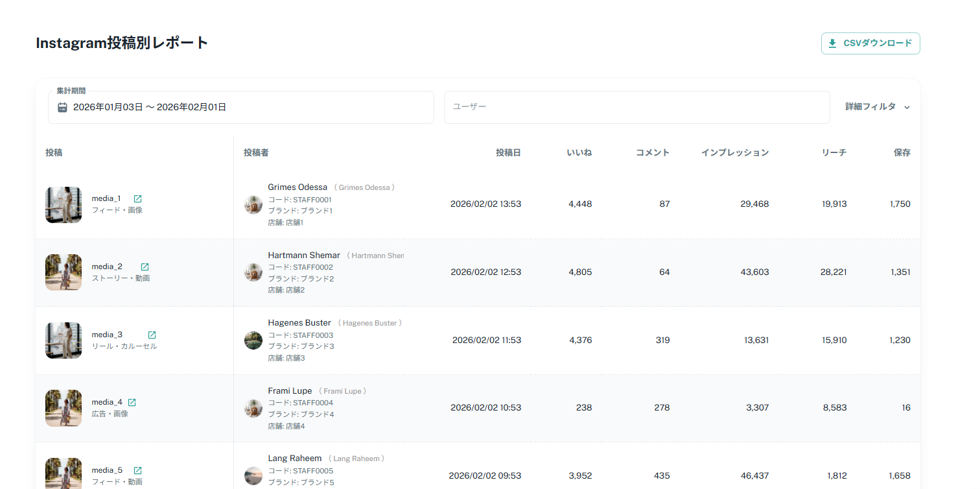980x489 pixels.
Task: Download the report via CSVダウンロード
Action: pyautogui.click(x=870, y=43)
